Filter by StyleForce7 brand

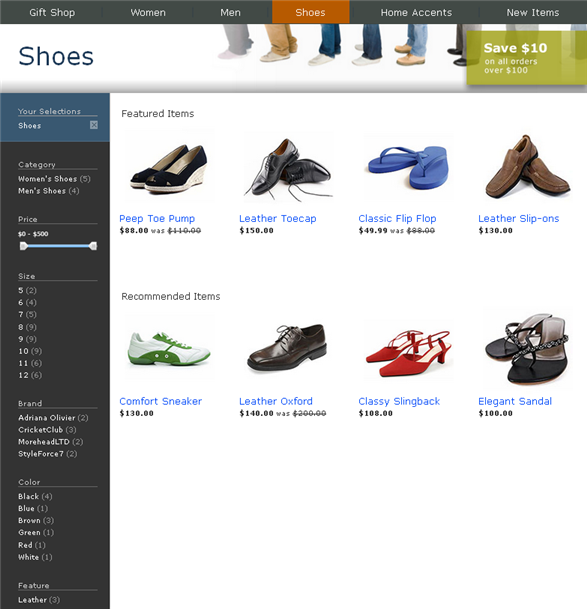pos(47,454)
